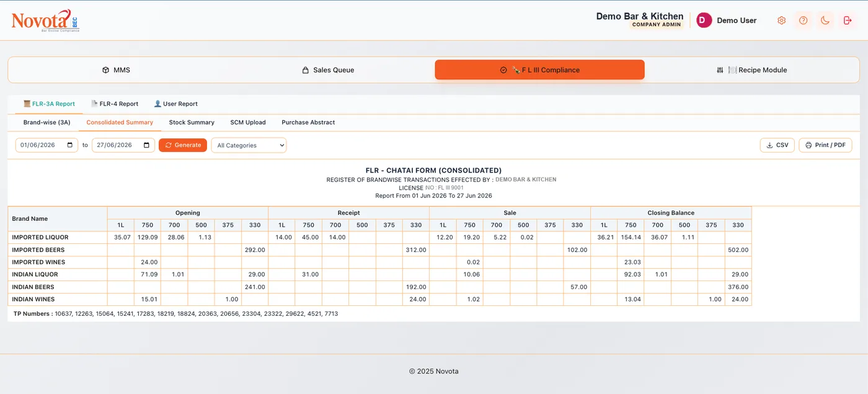Image resolution: width=868 pixels, height=394 pixels.
Task: Select Consolidated Summary sub-tab
Action: [120, 122]
